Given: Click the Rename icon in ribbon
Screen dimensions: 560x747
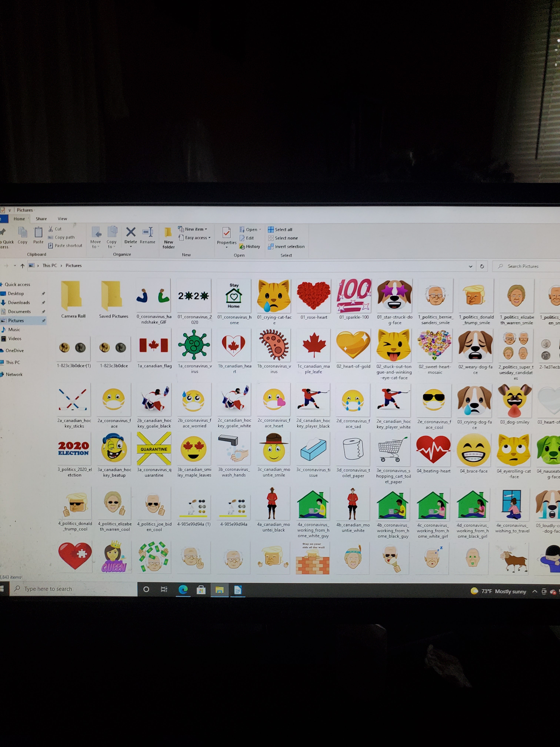Looking at the screenshot, I should tap(148, 232).
